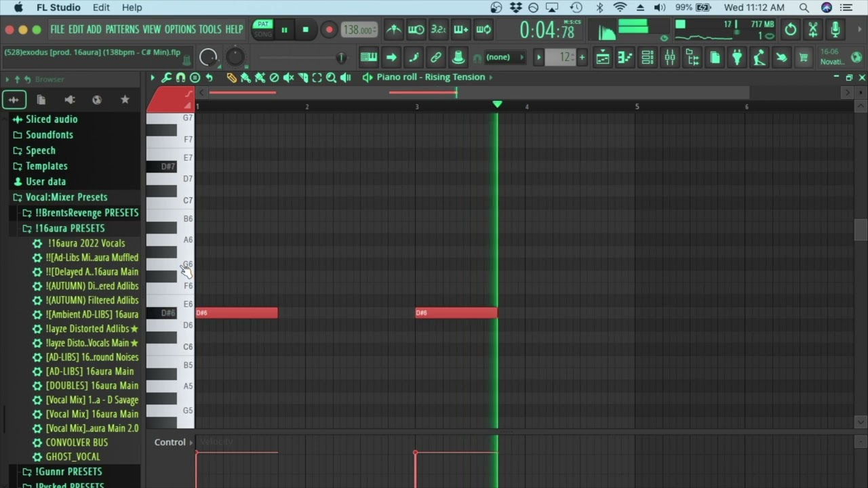Open the ADD menu
Screen dimensions: 868x488
pyautogui.click(x=94, y=29)
